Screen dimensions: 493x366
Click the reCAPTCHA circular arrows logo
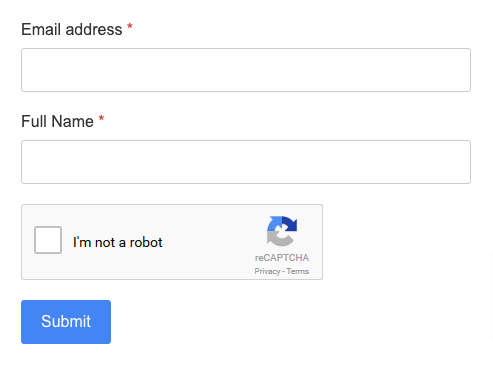pyautogui.click(x=282, y=231)
